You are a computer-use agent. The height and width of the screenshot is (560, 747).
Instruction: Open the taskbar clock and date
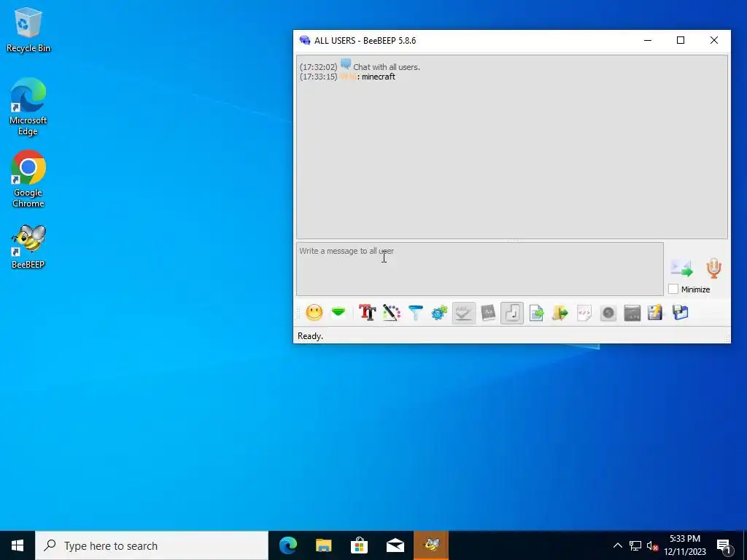[x=685, y=545]
